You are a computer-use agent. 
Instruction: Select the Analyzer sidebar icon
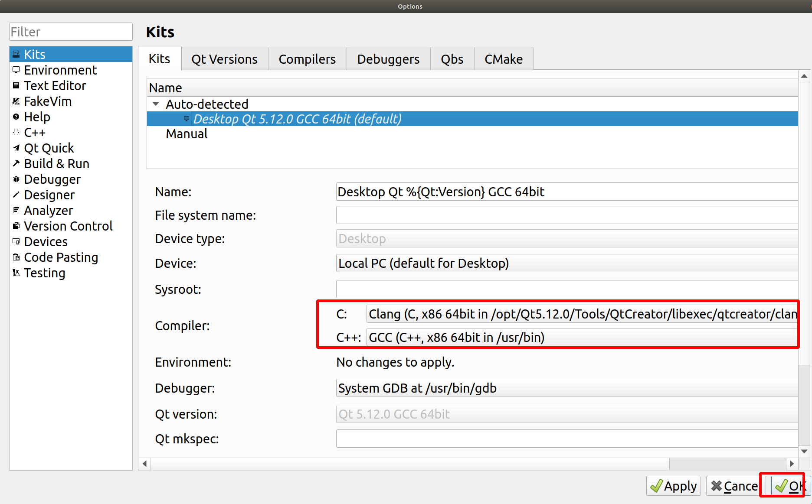pos(16,210)
